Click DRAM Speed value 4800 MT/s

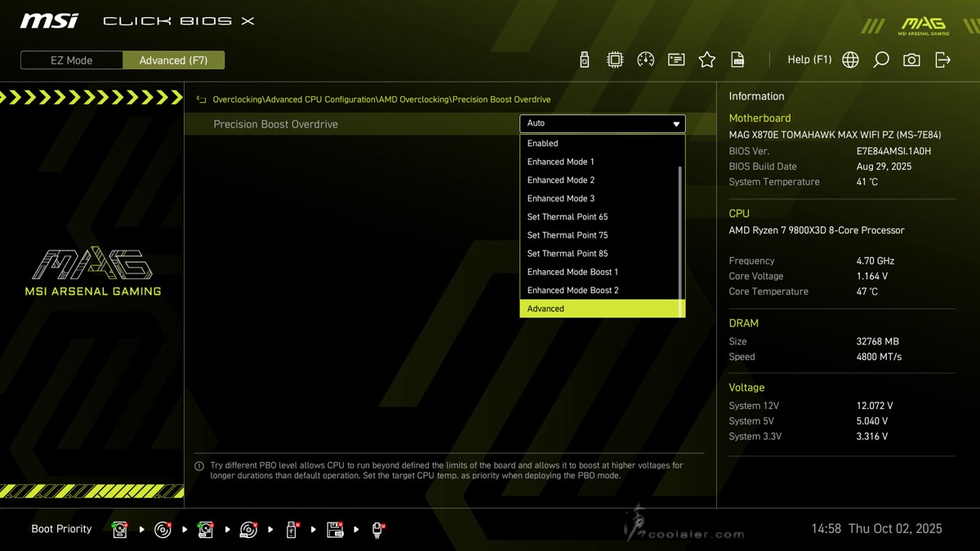[x=879, y=357]
